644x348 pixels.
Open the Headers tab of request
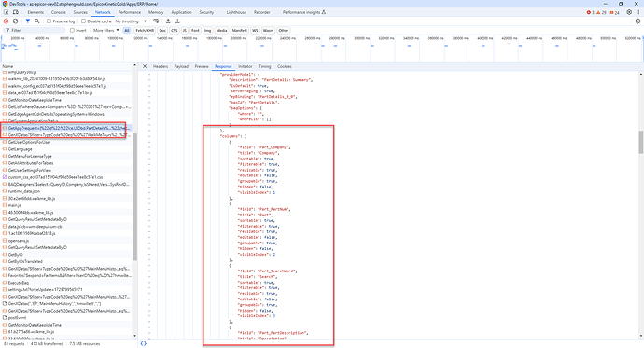161,66
